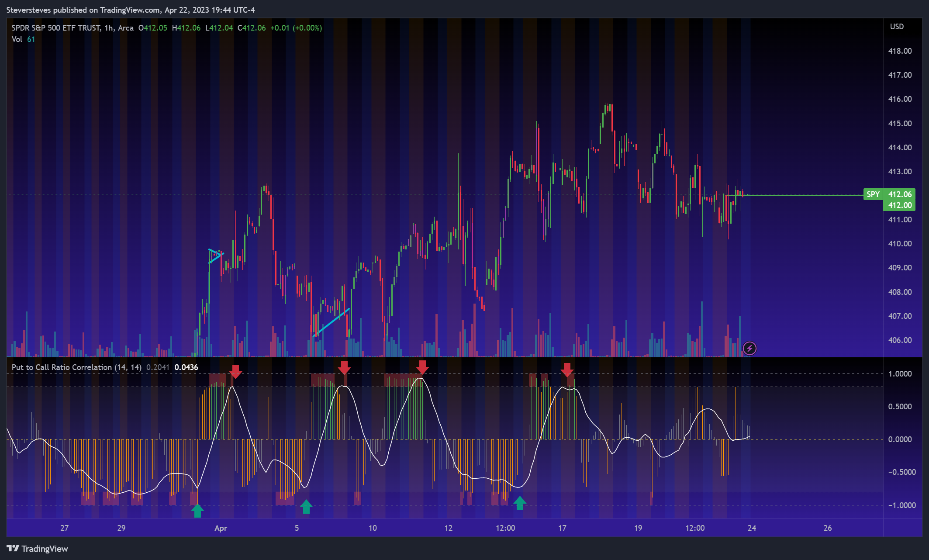
Task: Click the 0.0000 indicator axis label
Action: tap(900, 439)
